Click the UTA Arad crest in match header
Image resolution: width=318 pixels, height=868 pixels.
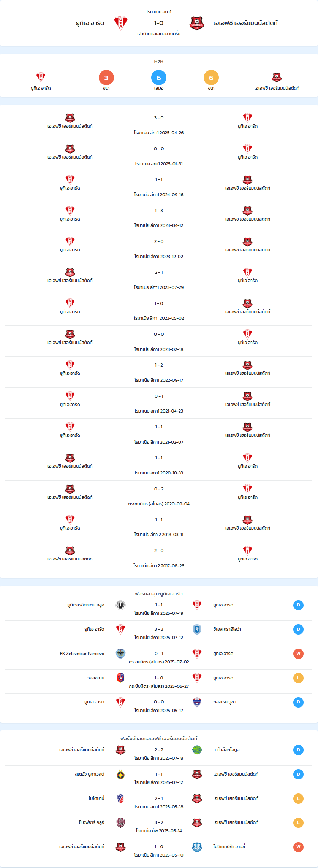121,23
